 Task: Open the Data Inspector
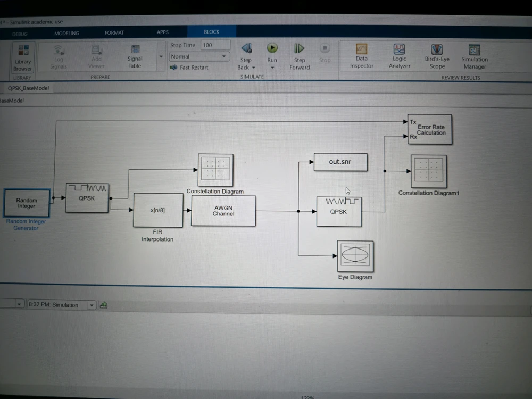[362, 55]
